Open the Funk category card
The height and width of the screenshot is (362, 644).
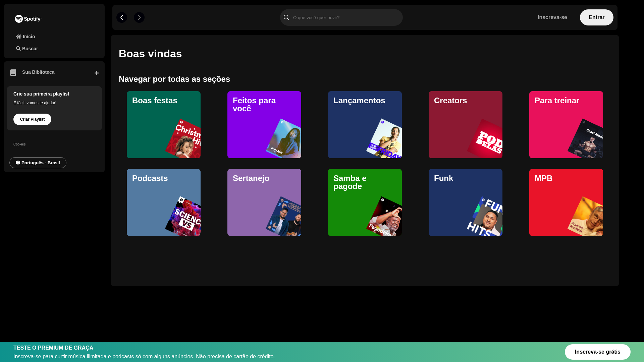(x=466, y=202)
